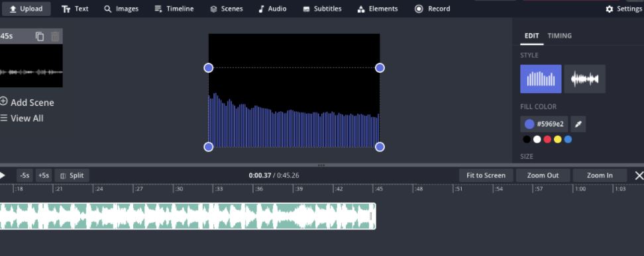The width and height of the screenshot is (644, 256).
Task: Choose the blue color swatch
Action: (568, 140)
